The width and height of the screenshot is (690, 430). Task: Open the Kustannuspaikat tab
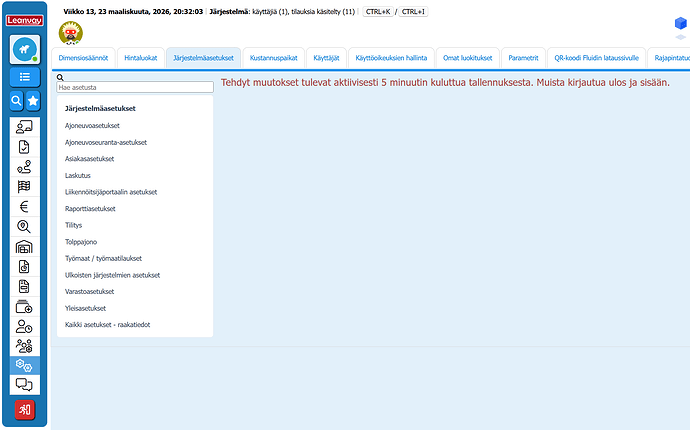(274, 58)
